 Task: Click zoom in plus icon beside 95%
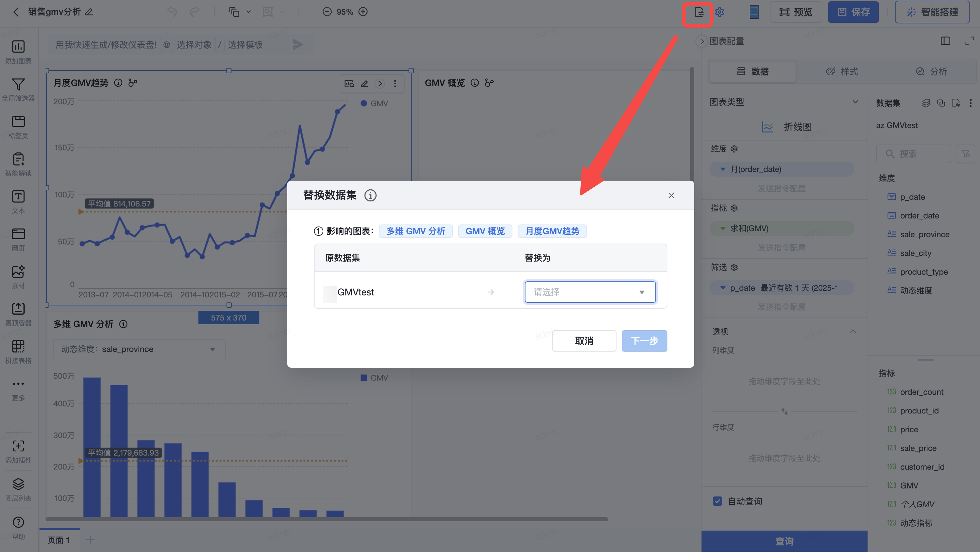point(363,12)
